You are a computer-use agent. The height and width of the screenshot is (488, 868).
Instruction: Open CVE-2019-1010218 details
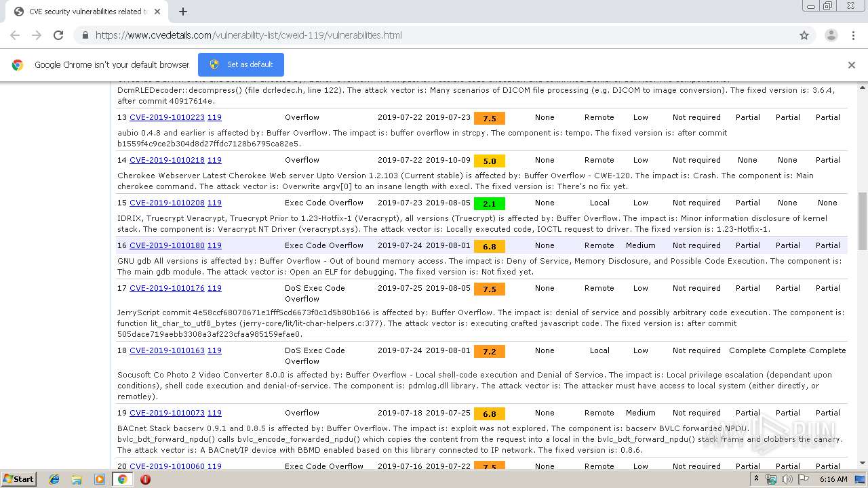pos(167,160)
